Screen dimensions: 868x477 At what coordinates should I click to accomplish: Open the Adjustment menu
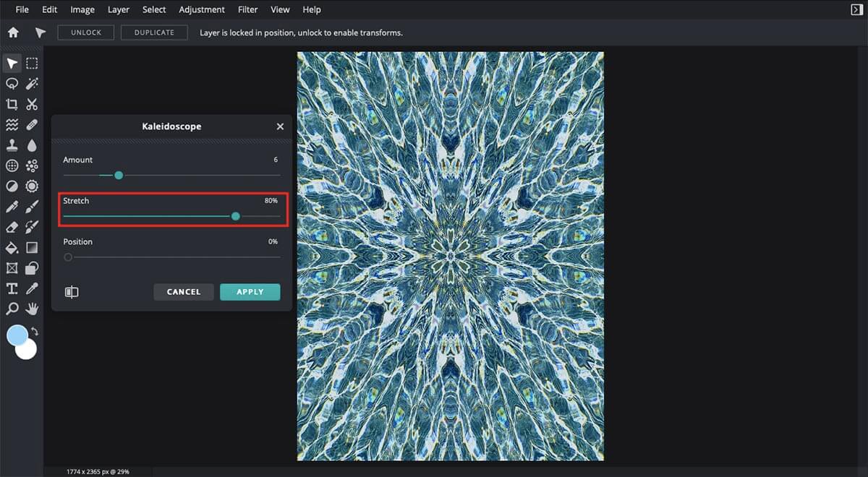tap(202, 9)
